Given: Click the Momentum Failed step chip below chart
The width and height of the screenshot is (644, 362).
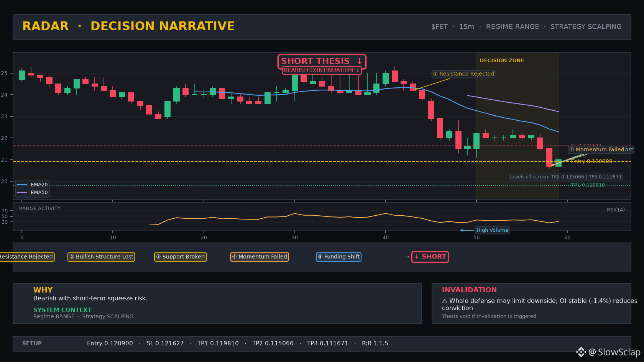Looking at the screenshot, I should (x=260, y=257).
